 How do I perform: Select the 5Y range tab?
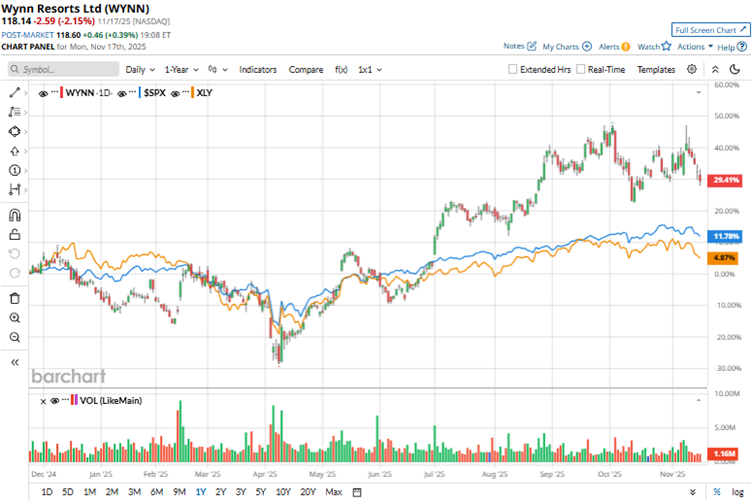coord(260,492)
